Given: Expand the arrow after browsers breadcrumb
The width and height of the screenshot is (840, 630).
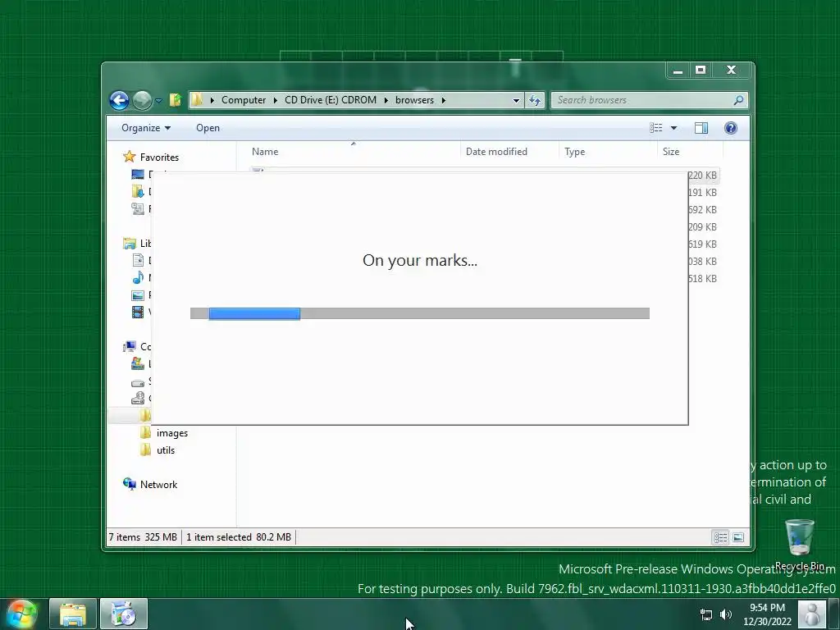Looking at the screenshot, I should click(444, 100).
